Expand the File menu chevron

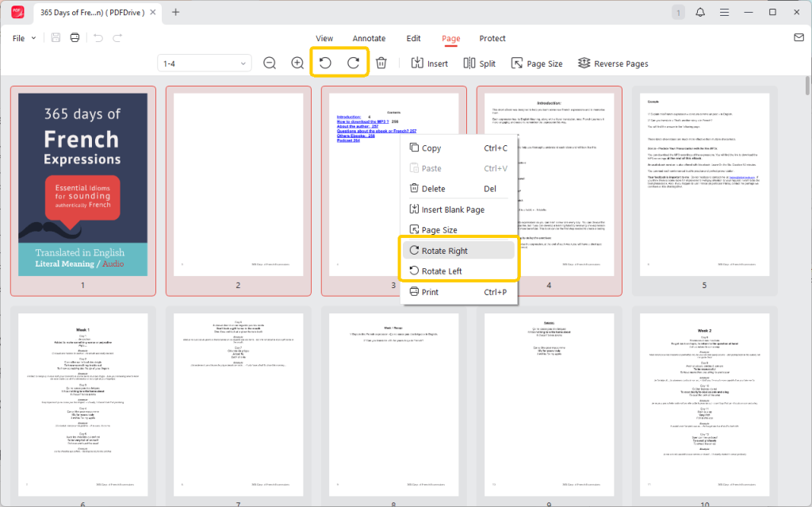(33, 37)
